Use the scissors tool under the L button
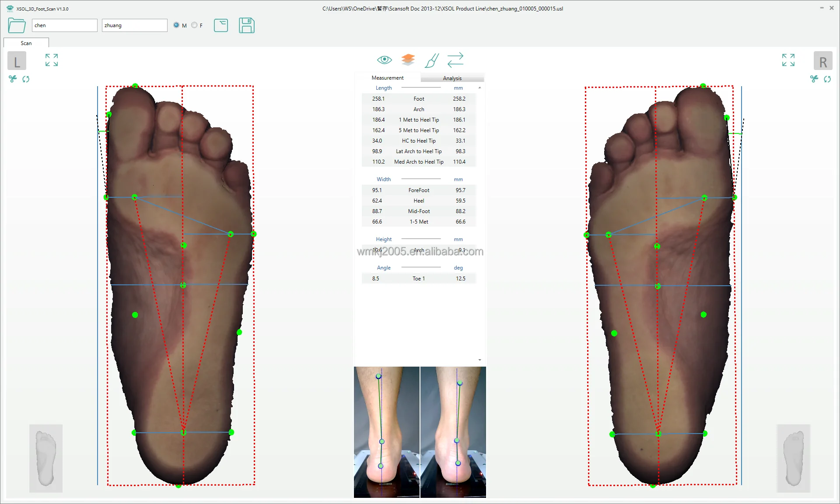This screenshot has width=840, height=504. 12,79
